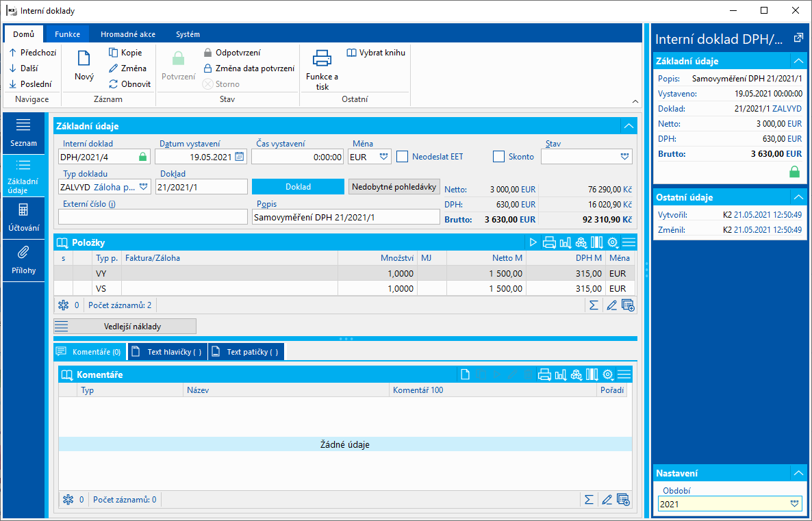Viewport: 812px width, 521px height.
Task: Collapse right-panel Základní údaje section
Action: coord(798,61)
